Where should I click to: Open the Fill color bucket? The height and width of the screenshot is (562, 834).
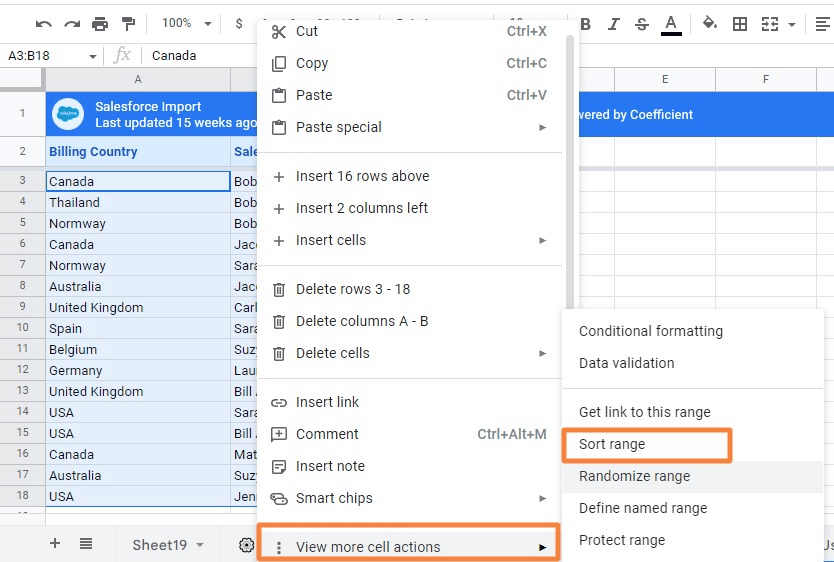tap(710, 23)
